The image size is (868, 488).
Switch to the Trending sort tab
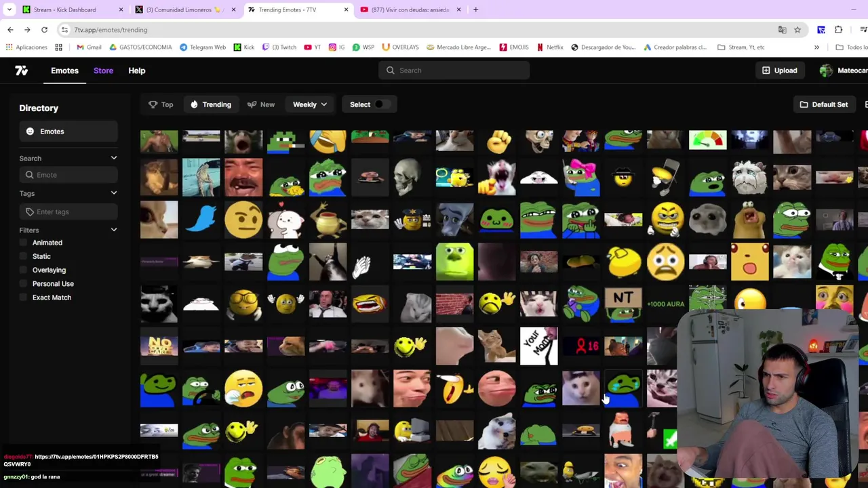coord(211,104)
